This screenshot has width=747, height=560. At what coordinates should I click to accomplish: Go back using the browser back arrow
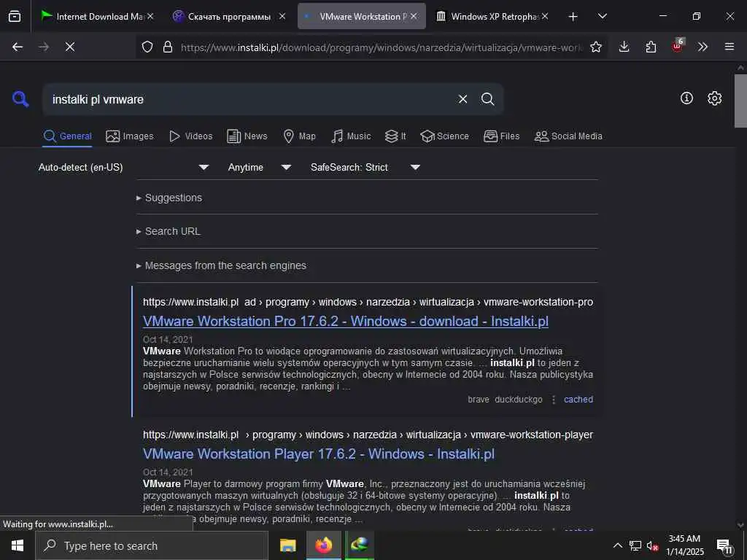click(18, 47)
